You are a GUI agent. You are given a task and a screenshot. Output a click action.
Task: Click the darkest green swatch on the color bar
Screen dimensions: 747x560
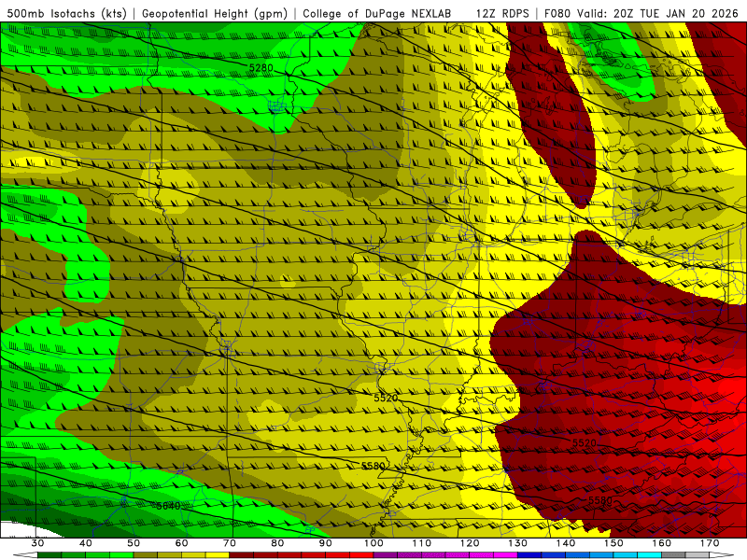pos(49,555)
